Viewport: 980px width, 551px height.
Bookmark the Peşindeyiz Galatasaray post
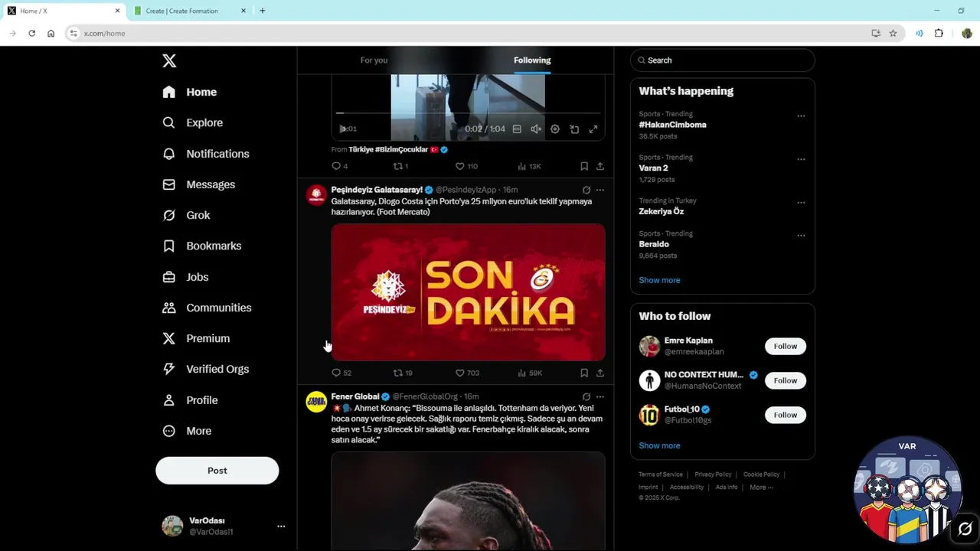(x=584, y=373)
